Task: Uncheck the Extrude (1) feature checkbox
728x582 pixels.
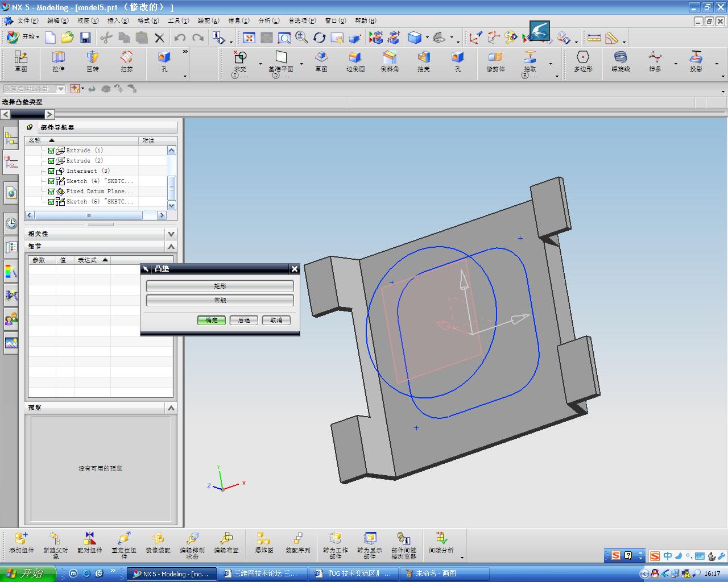Action: [x=51, y=151]
